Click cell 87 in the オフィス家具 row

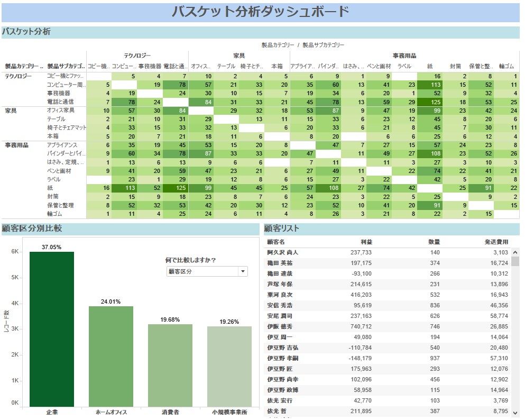click(328, 111)
